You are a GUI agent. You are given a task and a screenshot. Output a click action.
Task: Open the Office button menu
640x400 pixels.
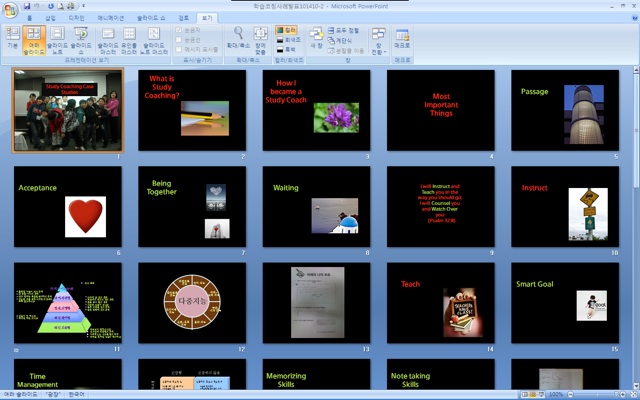(10, 10)
